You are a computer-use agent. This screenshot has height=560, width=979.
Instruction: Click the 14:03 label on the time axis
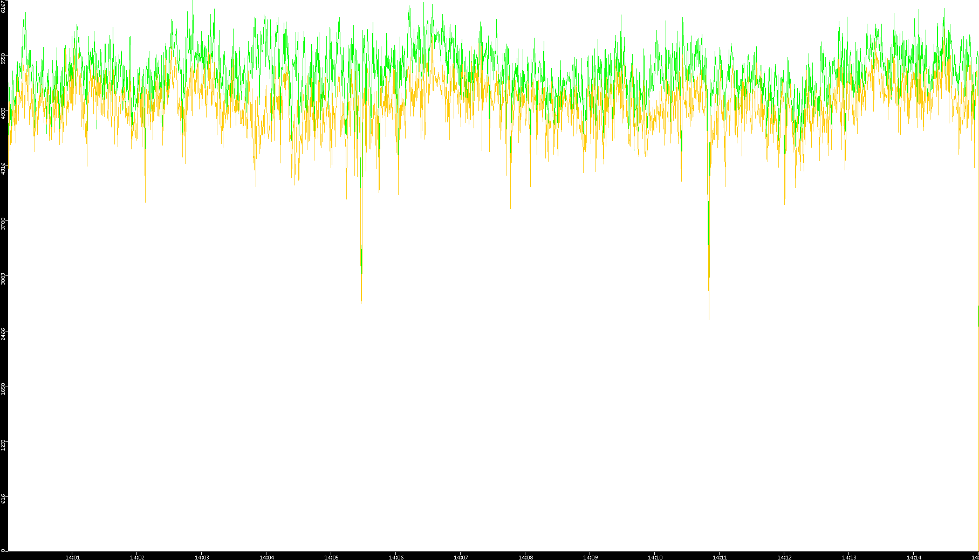(x=202, y=557)
